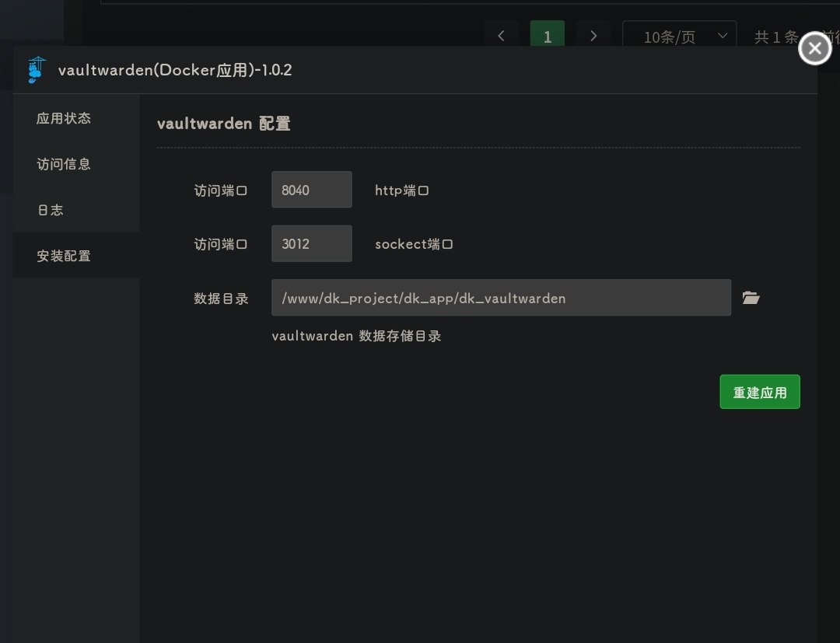The width and height of the screenshot is (840, 643).
Task: Click the chevron inside the 10条/页 selector
Action: coord(723,36)
